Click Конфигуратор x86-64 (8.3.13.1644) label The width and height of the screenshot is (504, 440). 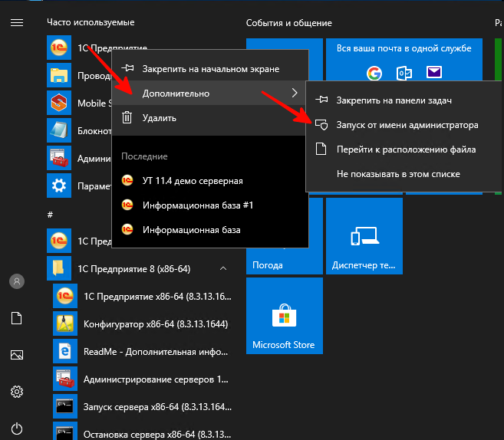pyautogui.click(x=156, y=324)
